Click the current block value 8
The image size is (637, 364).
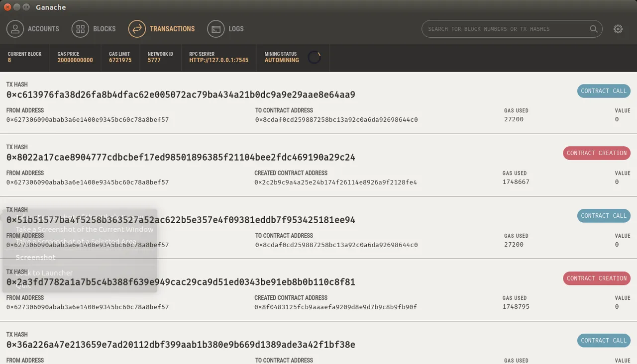click(9, 60)
